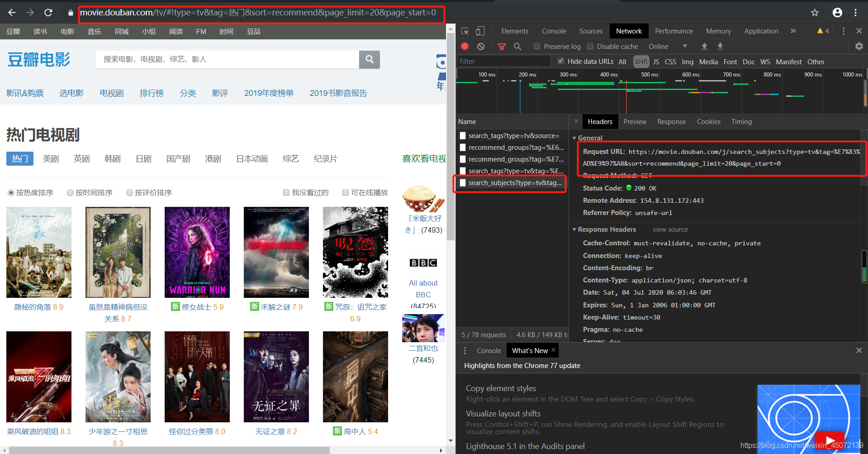Select search_tags?type=tv&source= request row
Viewport: 868px width, 454px height.
tap(512, 136)
